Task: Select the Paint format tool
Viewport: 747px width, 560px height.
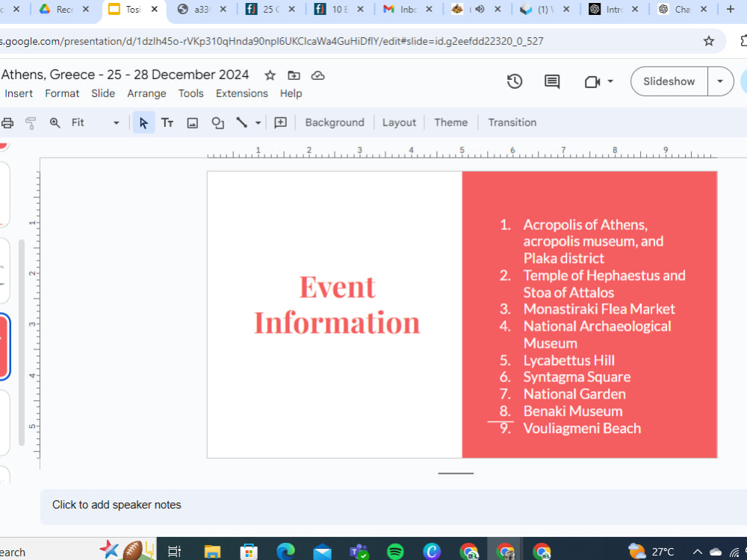Action: coord(31,123)
